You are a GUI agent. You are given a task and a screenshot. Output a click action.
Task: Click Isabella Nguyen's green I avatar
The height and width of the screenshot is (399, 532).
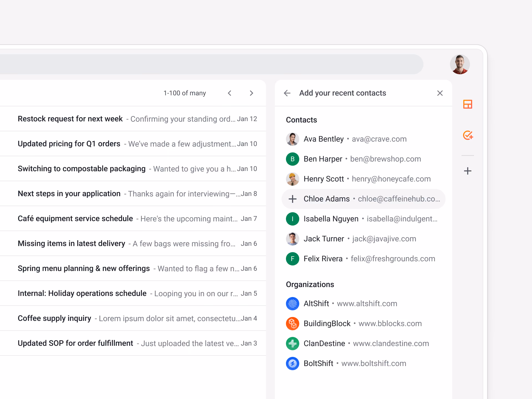click(x=292, y=219)
